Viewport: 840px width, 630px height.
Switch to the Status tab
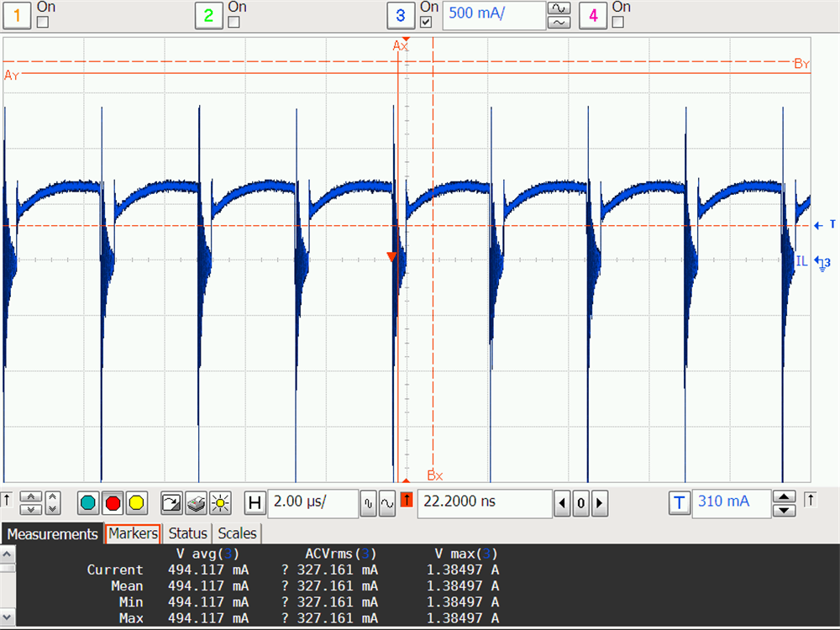pos(187,534)
